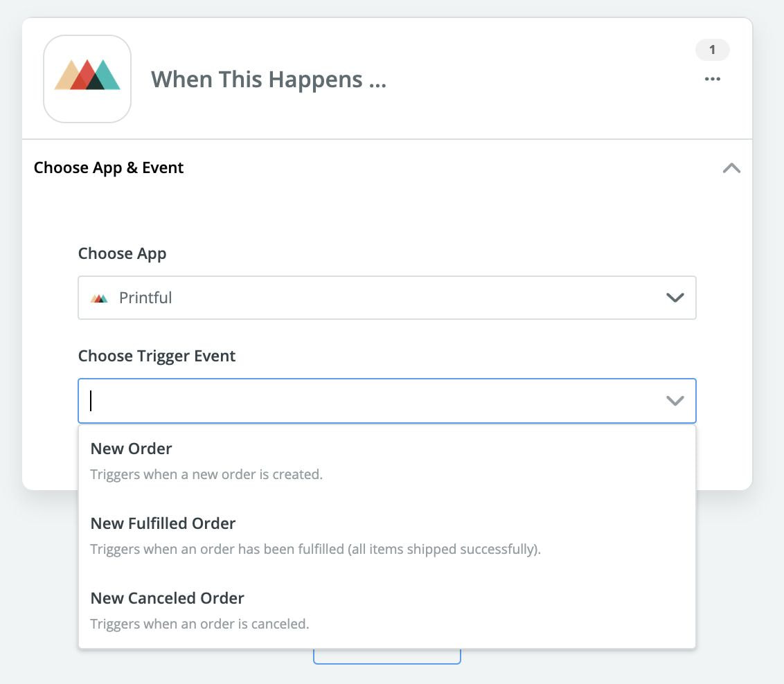The image size is (784, 684).
Task: Open the Printful app selector box
Action: [387, 298]
